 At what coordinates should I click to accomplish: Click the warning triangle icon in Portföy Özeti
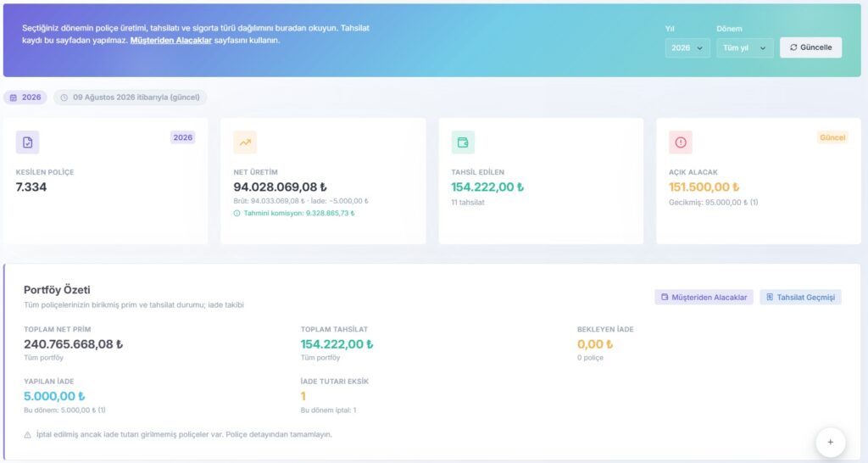pos(28,435)
